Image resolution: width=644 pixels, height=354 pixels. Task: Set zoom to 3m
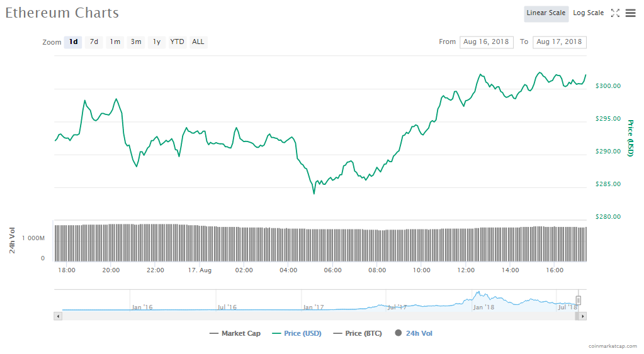tap(135, 42)
